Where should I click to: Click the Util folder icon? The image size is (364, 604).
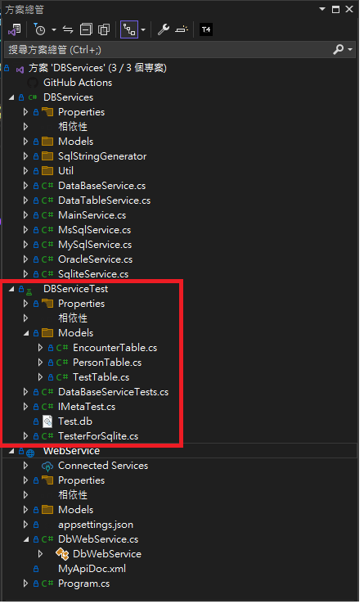pos(47,171)
